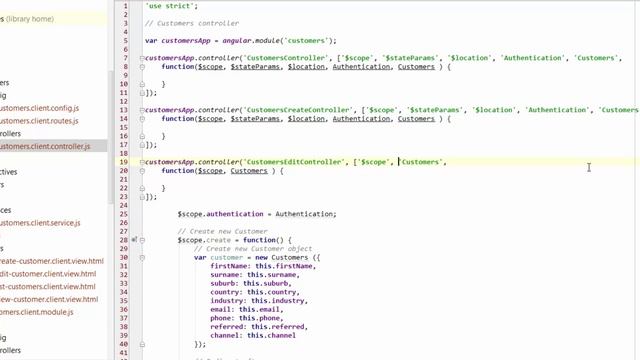Click $location parameter on line 14
Screen dimensions: 640x360
[x=306, y=119]
